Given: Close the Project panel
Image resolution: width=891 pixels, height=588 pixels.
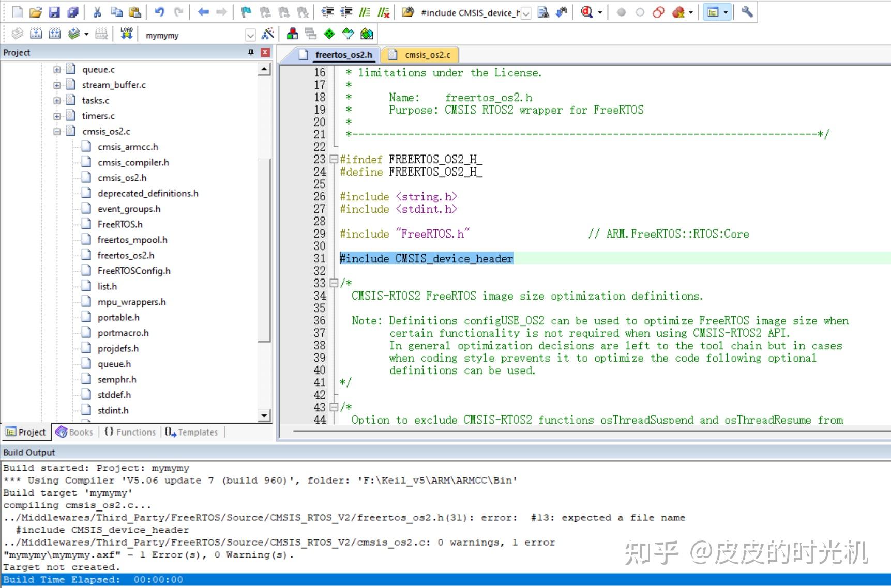Looking at the screenshot, I should click(x=265, y=52).
